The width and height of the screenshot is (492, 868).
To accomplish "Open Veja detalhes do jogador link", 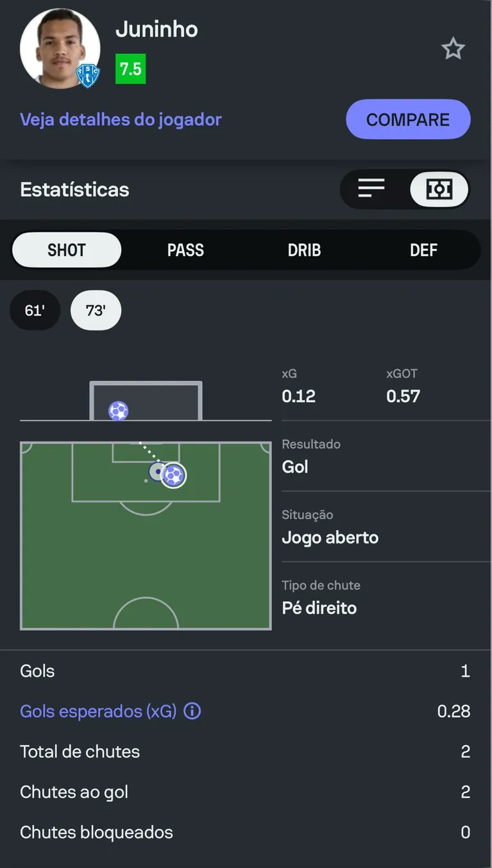I will click(121, 119).
